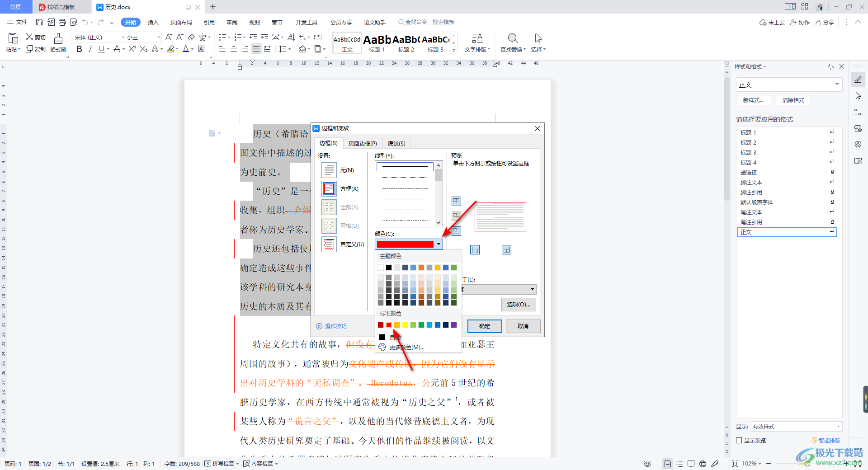
Task: Click the Find and Replace magnifier icon
Action: (513, 38)
